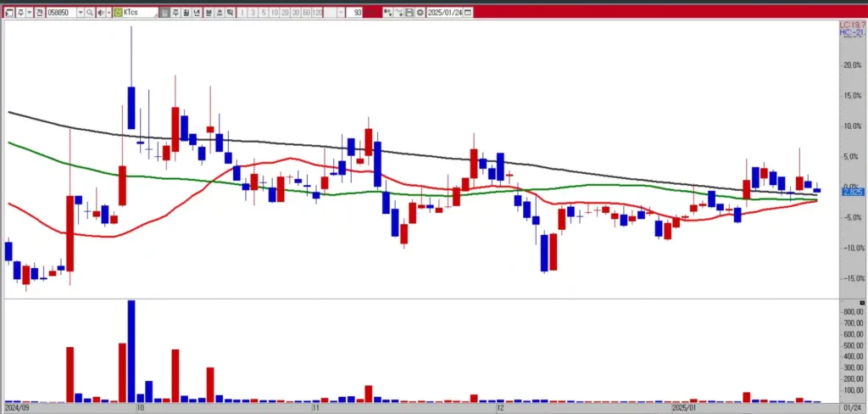Select the 10 interval button
The height and width of the screenshot is (414, 868).
[275, 13]
